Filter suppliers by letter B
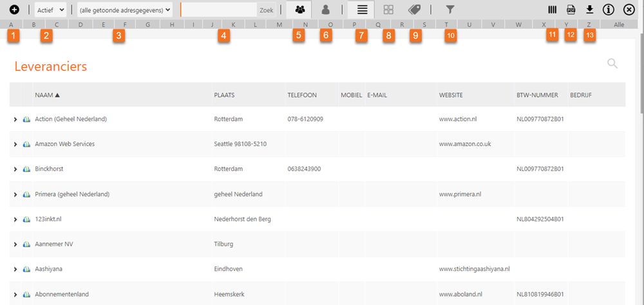The width and height of the screenshot is (644, 305). (x=34, y=24)
